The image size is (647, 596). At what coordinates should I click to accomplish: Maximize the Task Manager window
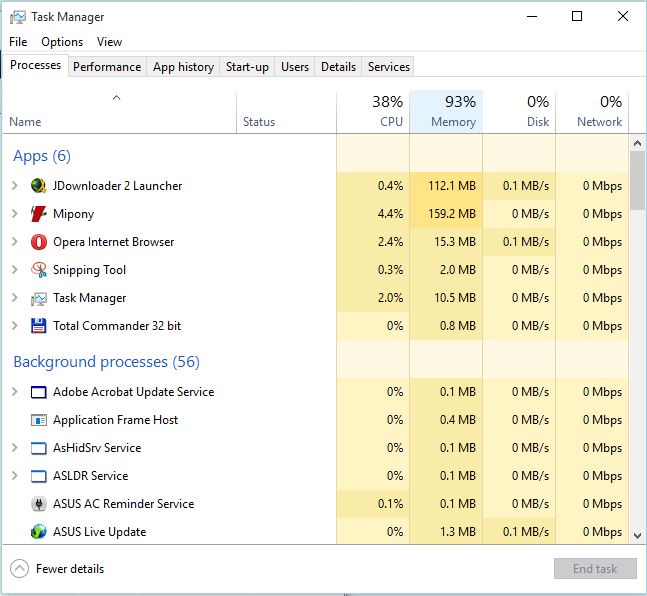(x=577, y=17)
